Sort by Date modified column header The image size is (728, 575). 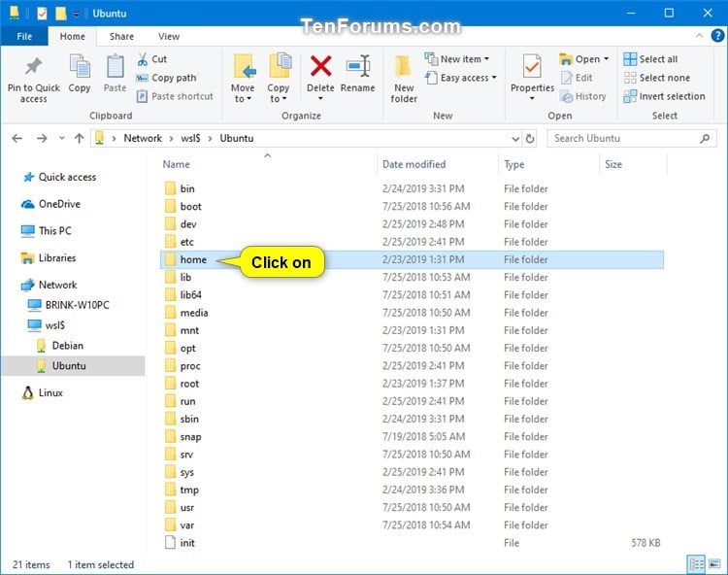414,164
